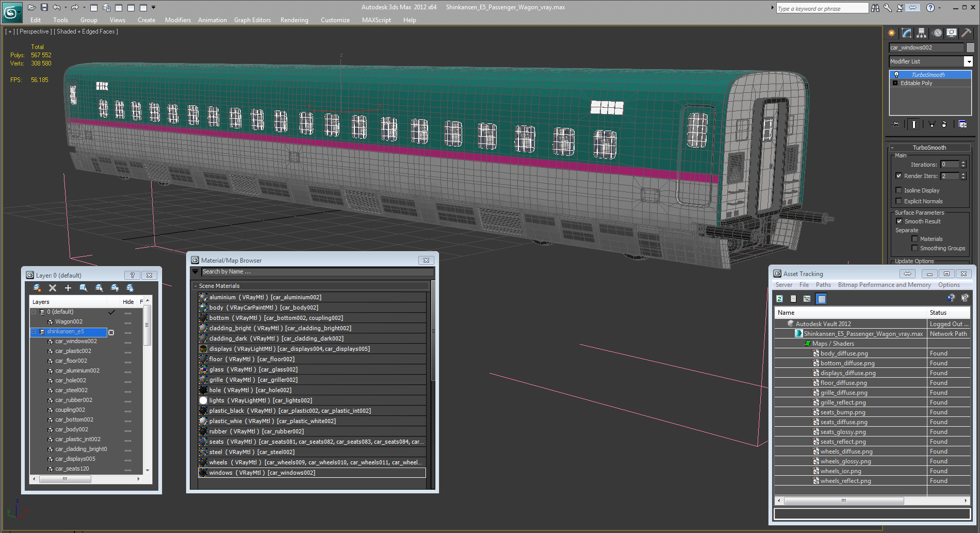Click the key Subscription Center icon
This screenshot has width=980, height=533.
(888, 8)
